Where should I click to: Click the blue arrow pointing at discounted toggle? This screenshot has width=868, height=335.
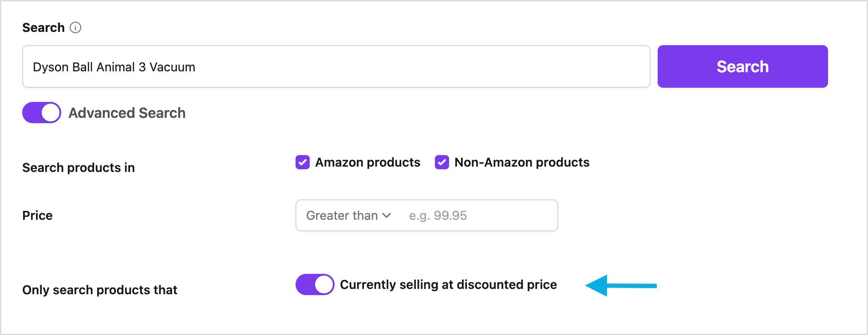click(x=620, y=286)
